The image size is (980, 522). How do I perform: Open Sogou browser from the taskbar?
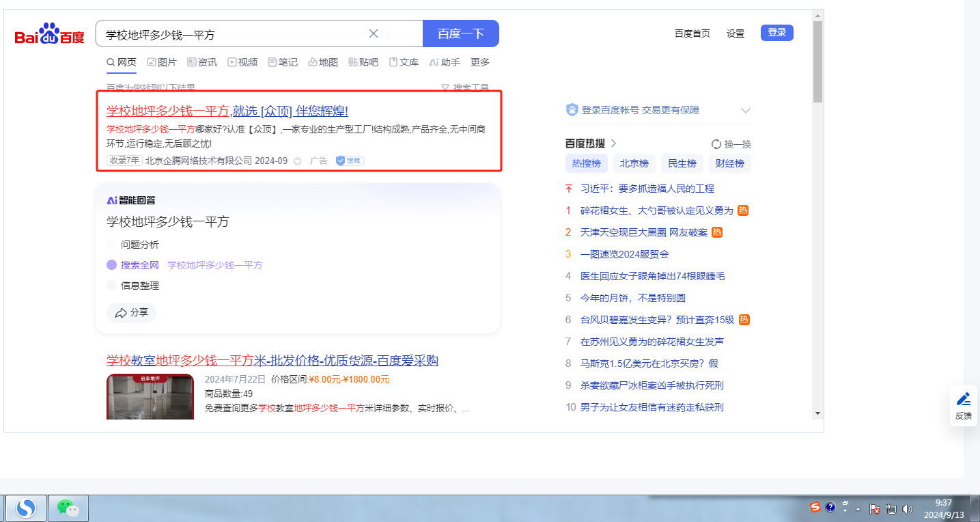pyautogui.click(x=26, y=508)
